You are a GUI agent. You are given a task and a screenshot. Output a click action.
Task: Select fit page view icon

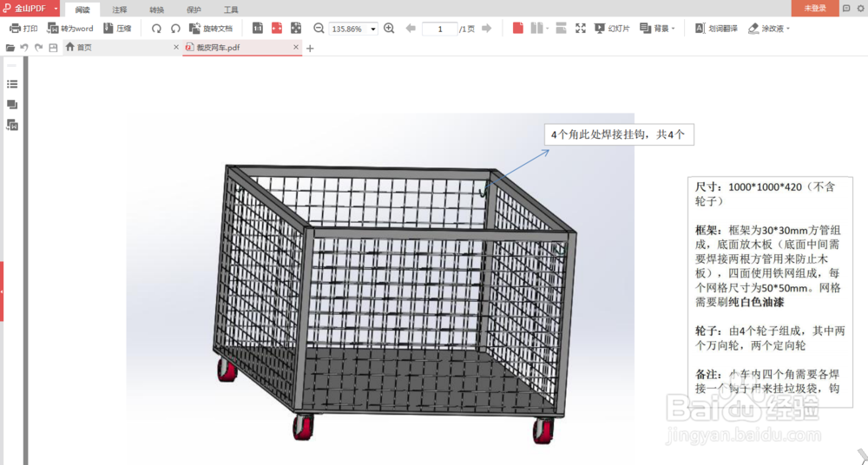(296, 29)
